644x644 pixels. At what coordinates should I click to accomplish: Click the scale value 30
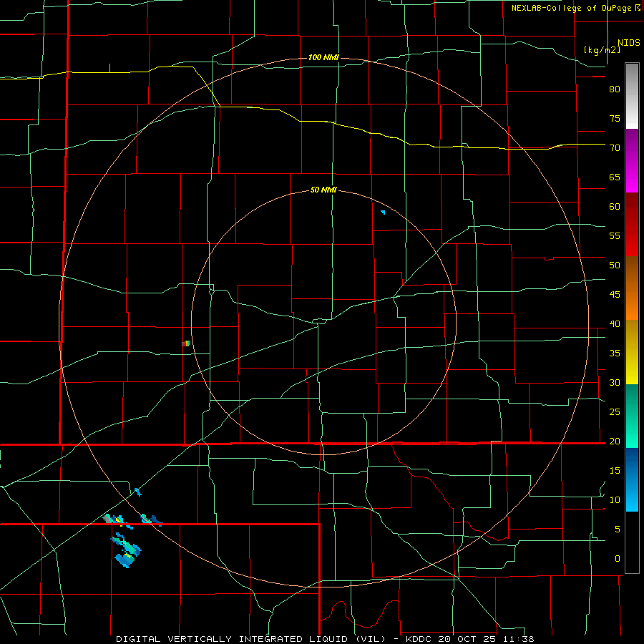point(615,382)
